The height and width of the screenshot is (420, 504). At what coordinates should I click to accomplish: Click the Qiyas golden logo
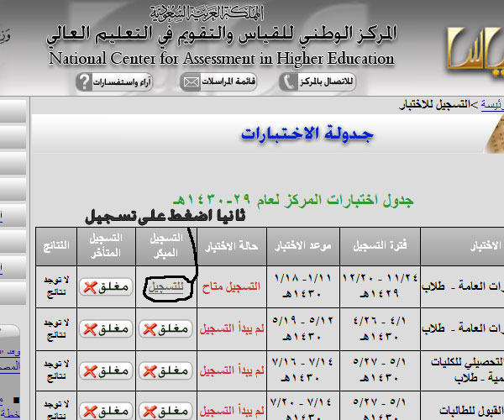pyautogui.click(x=475, y=50)
